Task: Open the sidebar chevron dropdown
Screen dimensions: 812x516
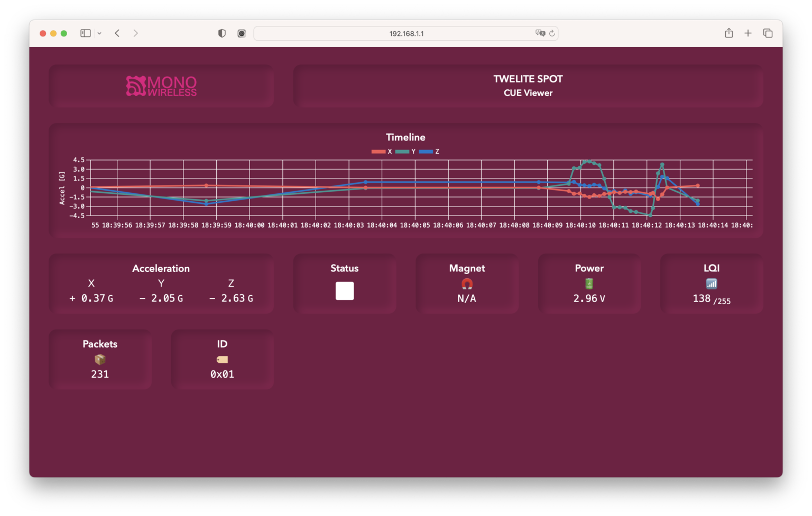Action: click(98, 33)
